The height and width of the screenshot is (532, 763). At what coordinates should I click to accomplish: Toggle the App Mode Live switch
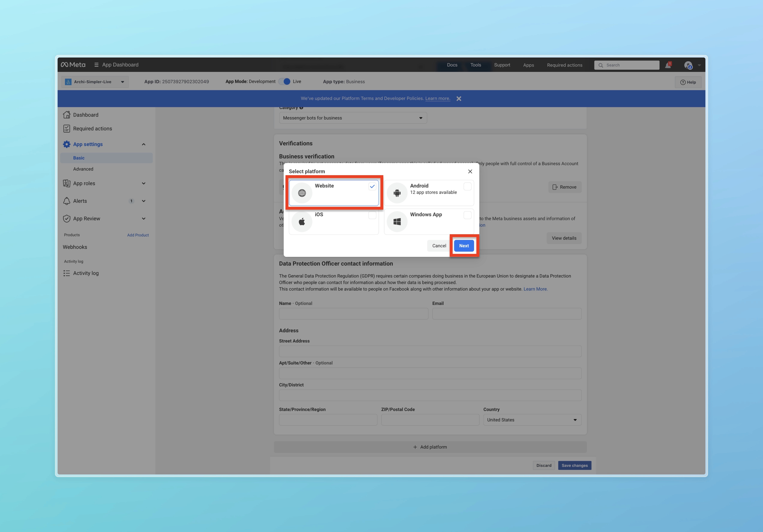[x=284, y=82]
